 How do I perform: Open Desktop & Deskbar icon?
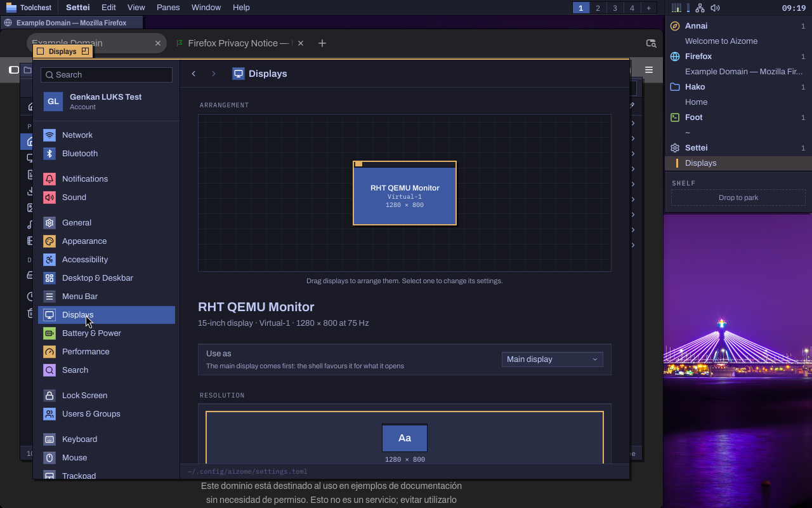coord(49,278)
